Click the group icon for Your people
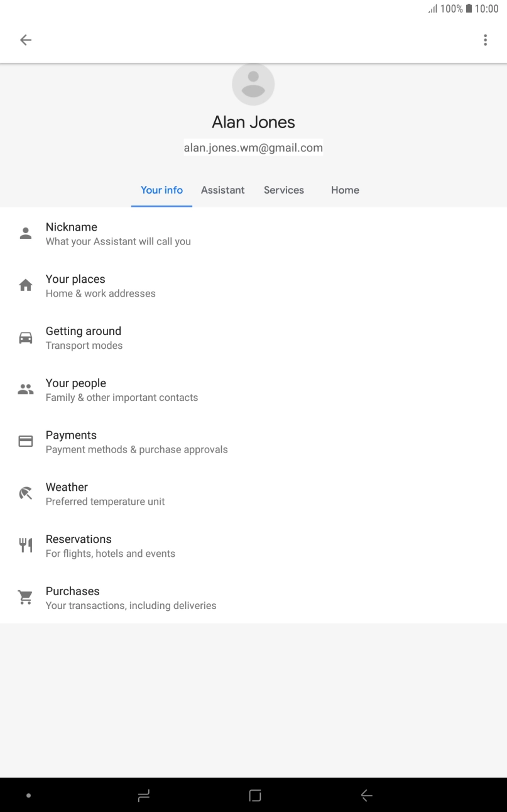The height and width of the screenshot is (812, 507). [x=25, y=390]
